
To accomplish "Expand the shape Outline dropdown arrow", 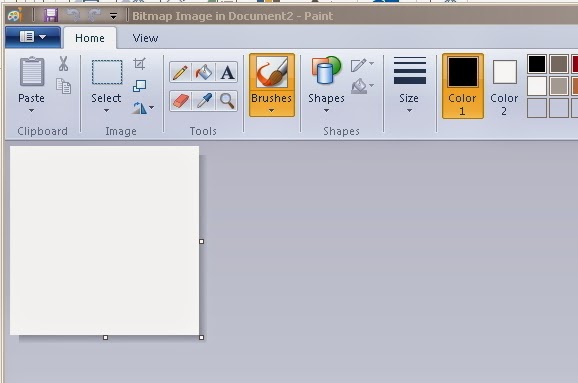I will click(x=371, y=63).
